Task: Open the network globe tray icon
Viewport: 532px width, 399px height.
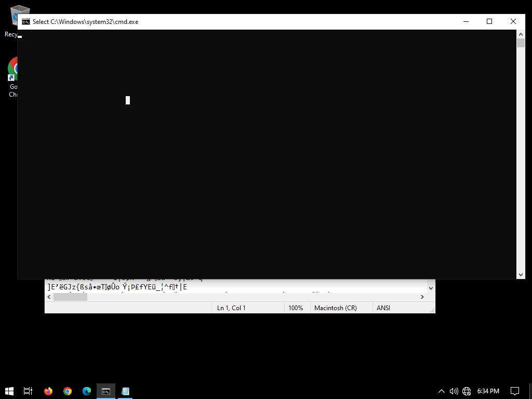Action: tap(467, 391)
